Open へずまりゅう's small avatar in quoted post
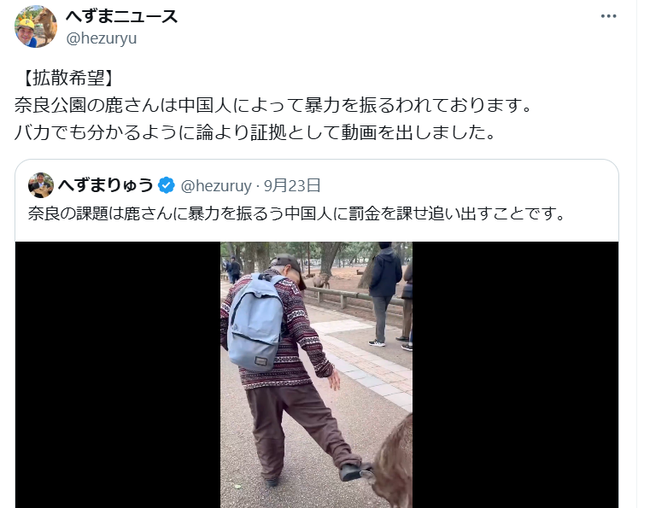The width and height of the screenshot is (650, 508). [41, 185]
